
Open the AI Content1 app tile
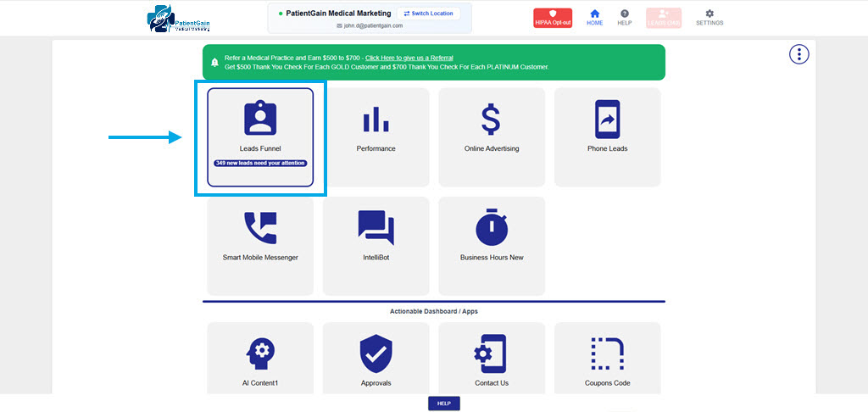pyautogui.click(x=260, y=359)
